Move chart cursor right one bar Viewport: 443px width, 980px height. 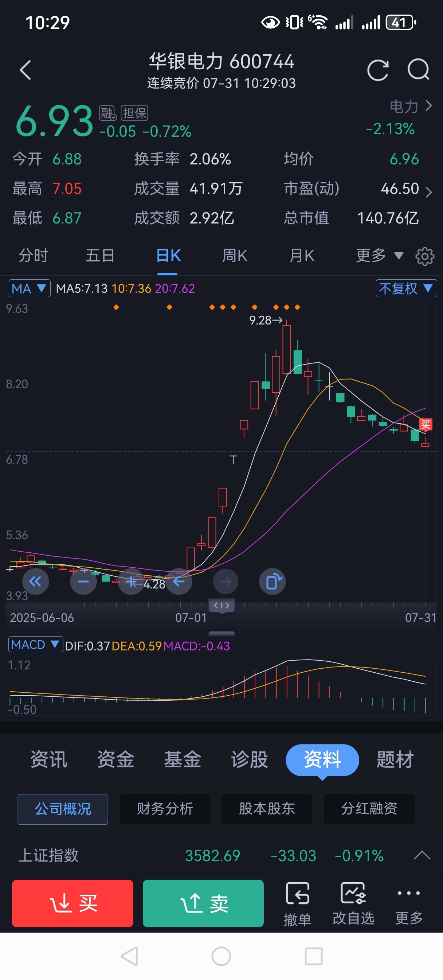coord(226,581)
